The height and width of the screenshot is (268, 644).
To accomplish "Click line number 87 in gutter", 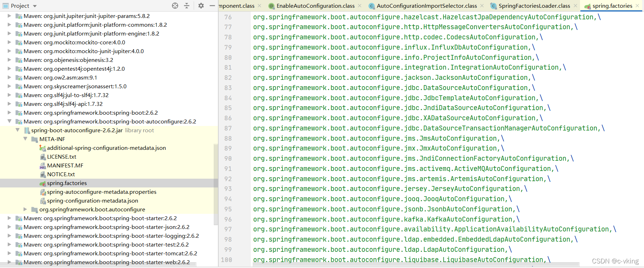I will (x=228, y=128).
